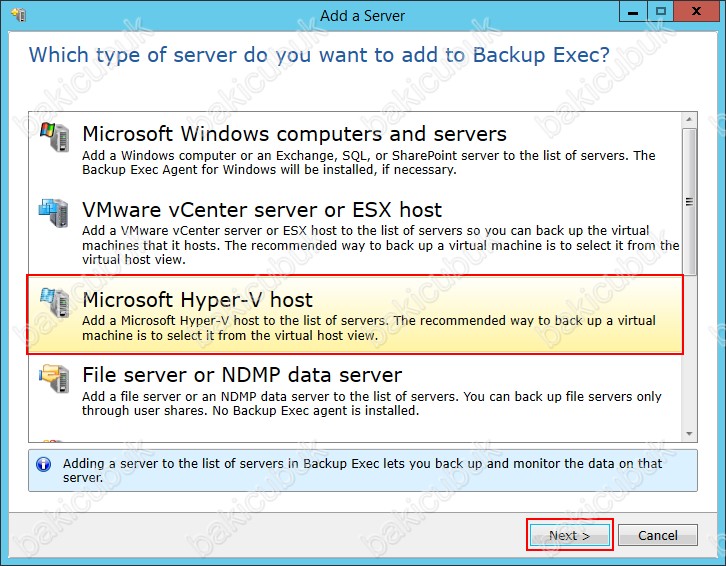Click the blue information icon
Image resolution: width=726 pixels, height=566 pixels.
coord(43,464)
